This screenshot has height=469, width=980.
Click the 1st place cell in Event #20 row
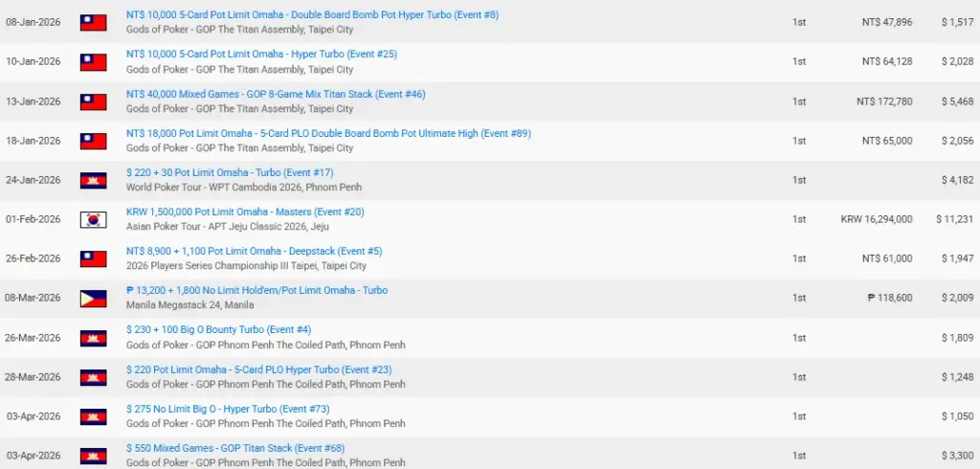[799, 219]
